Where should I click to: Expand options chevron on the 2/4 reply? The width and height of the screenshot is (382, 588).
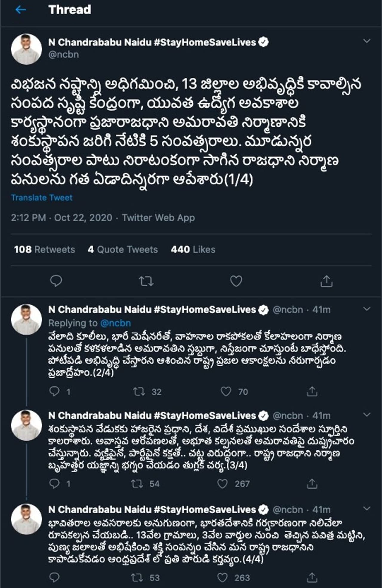point(367,309)
